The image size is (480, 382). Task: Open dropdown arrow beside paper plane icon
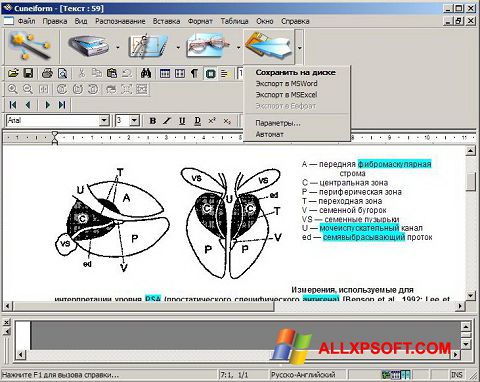299,47
